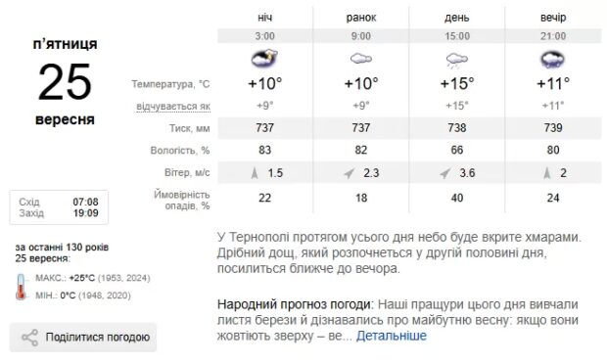The image size is (607, 364).
Task: Select the вечір column header
Action: tap(553, 18)
